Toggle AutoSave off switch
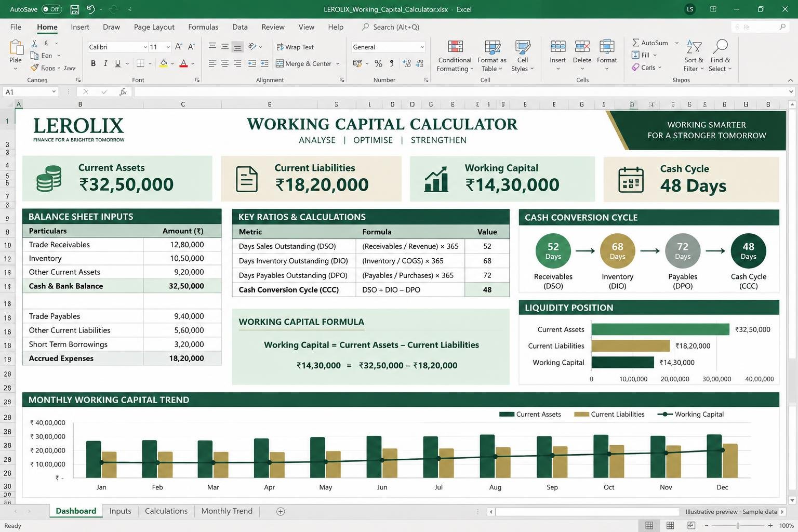The height and width of the screenshot is (532, 798). click(x=51, y=9)
